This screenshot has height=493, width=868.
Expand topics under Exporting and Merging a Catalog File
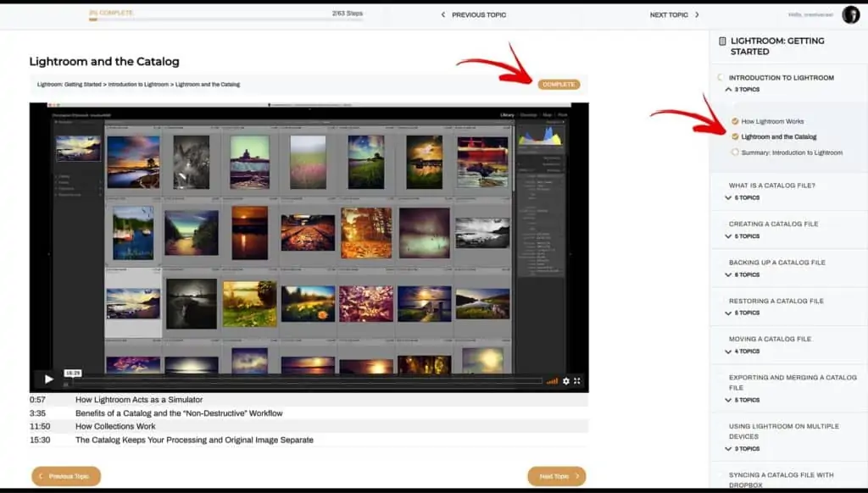[743, 400]
